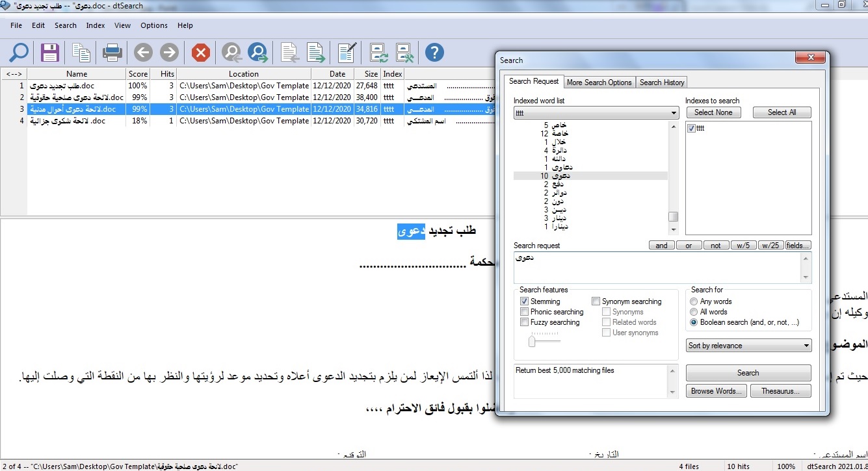Viewport: 868px width, 471px height.
Task: Select Boolean search radio button
Action: click(694, 322)
